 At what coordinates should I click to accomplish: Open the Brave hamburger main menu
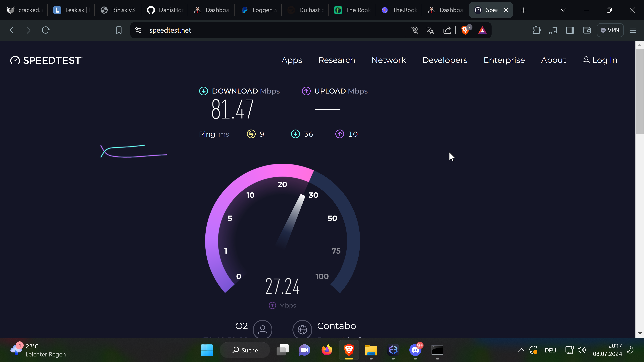633,30
